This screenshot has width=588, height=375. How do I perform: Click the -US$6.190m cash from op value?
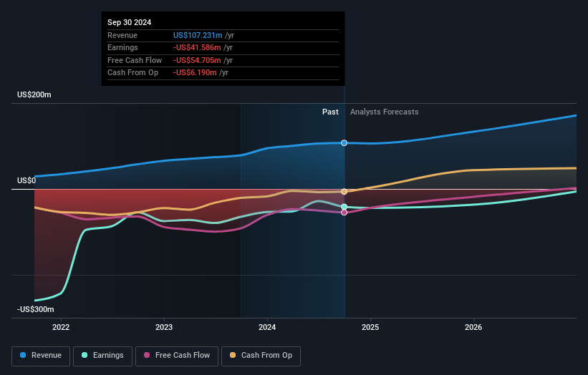tap(195, 73)
